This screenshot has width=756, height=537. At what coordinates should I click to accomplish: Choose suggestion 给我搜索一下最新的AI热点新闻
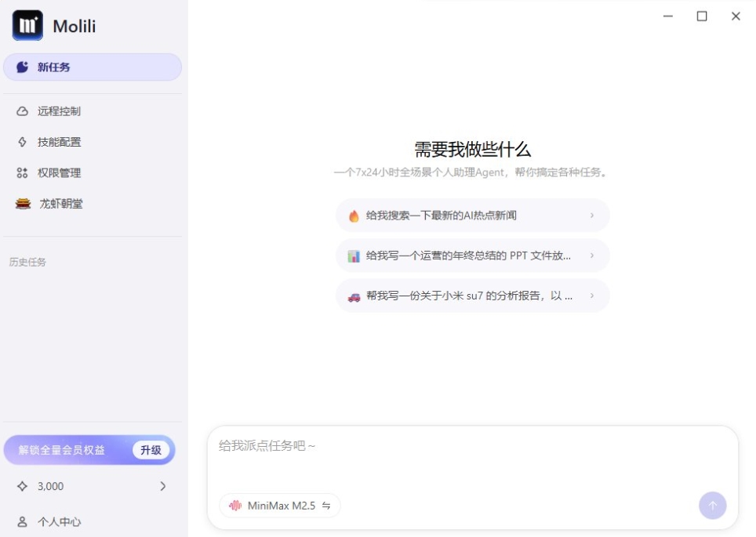tap(472, 216)
